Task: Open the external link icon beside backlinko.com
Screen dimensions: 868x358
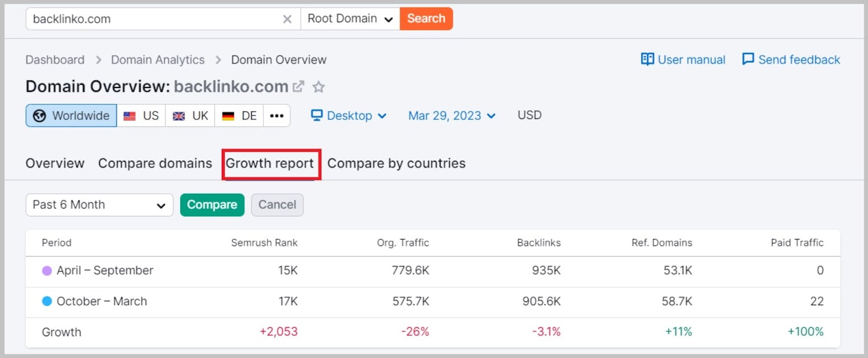Action: (298, 86)
